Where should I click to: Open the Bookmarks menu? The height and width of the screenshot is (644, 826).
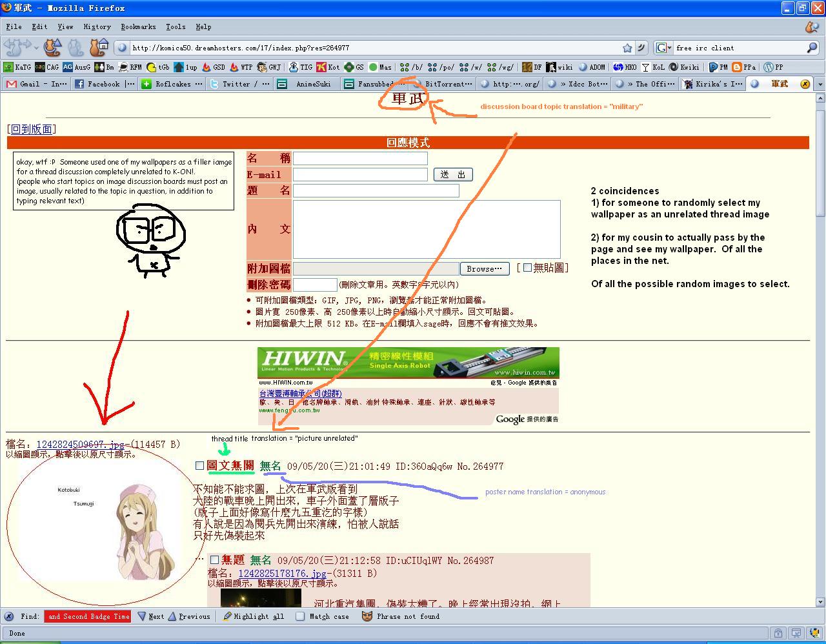tap(138, 26)
